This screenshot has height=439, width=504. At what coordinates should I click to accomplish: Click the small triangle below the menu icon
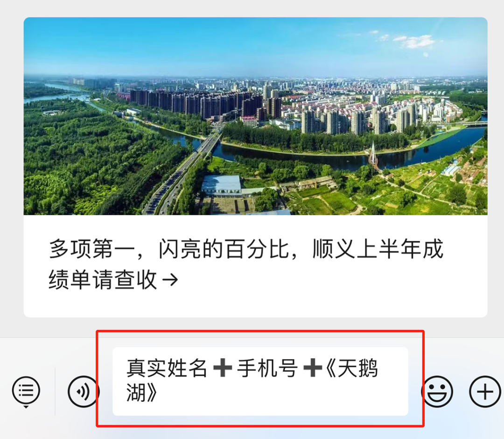coord(26,407)
